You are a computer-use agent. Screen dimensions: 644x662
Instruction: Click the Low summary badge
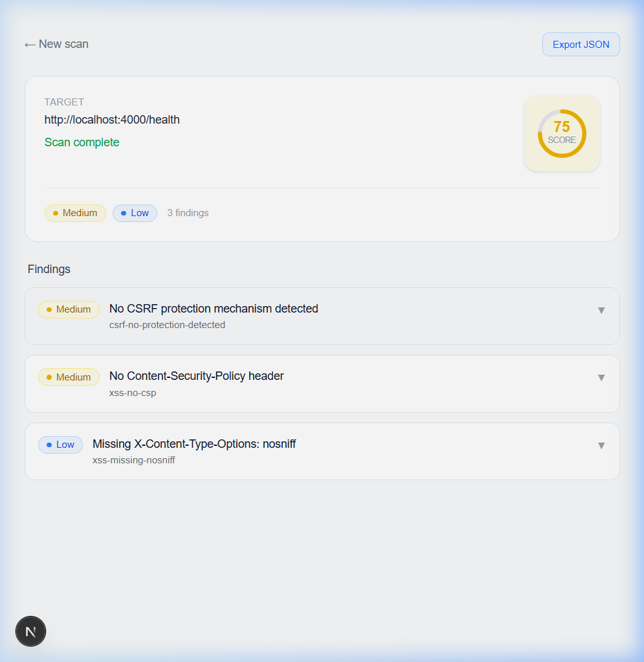point(135,213)
